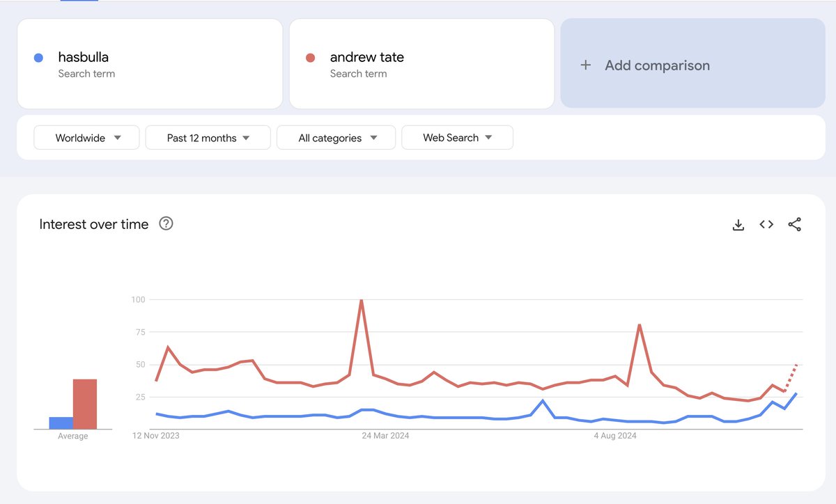
Task: Click the "Average" label under bars
Action: (73, 436)
